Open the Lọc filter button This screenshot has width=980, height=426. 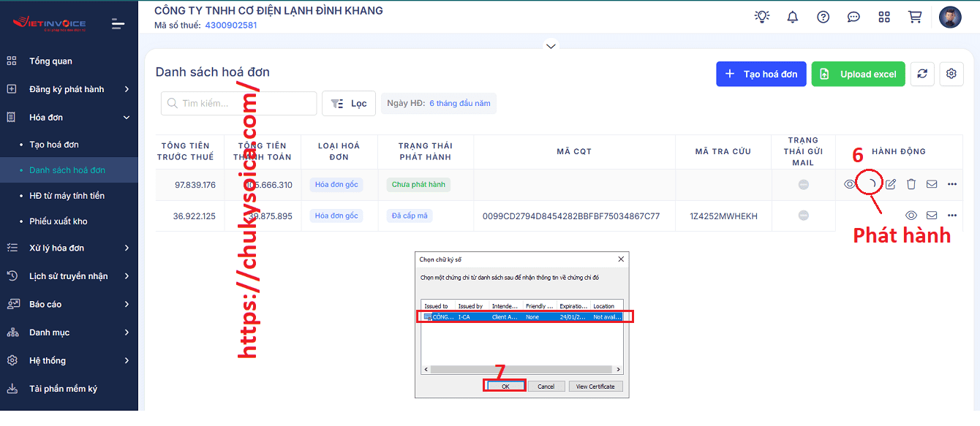point(349,104)
